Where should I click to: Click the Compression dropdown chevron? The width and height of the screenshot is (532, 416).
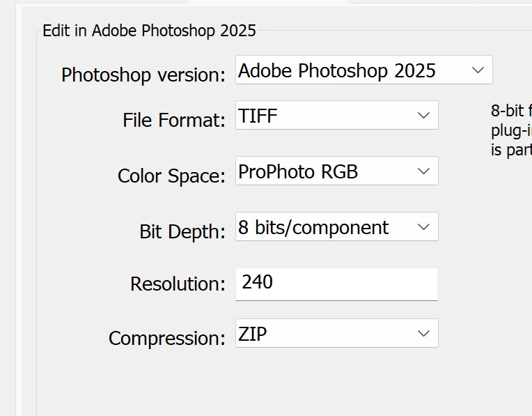(x=423, y=334)
